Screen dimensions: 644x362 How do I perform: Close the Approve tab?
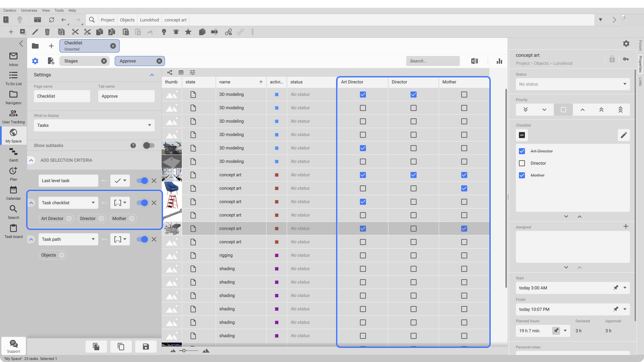(159, 61)
